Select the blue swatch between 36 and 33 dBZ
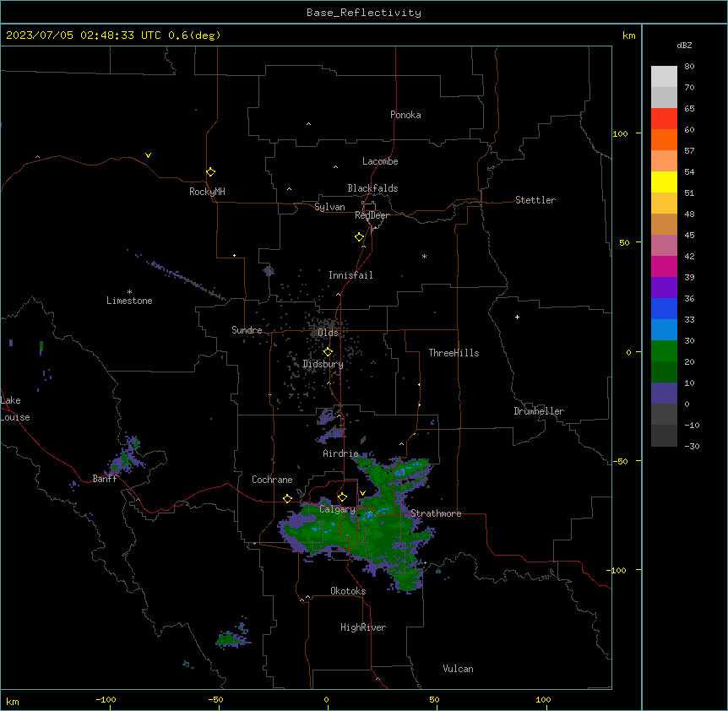The width and height of the screenshot is (728, 711). 664,308
